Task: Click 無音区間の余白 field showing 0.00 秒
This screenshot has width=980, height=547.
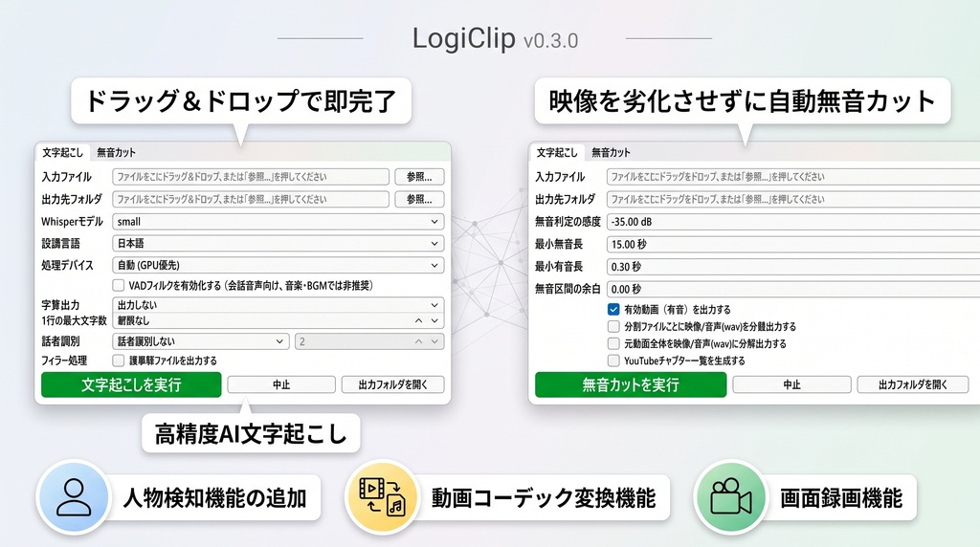Action: pyautogui.click(x=793, y=289)
